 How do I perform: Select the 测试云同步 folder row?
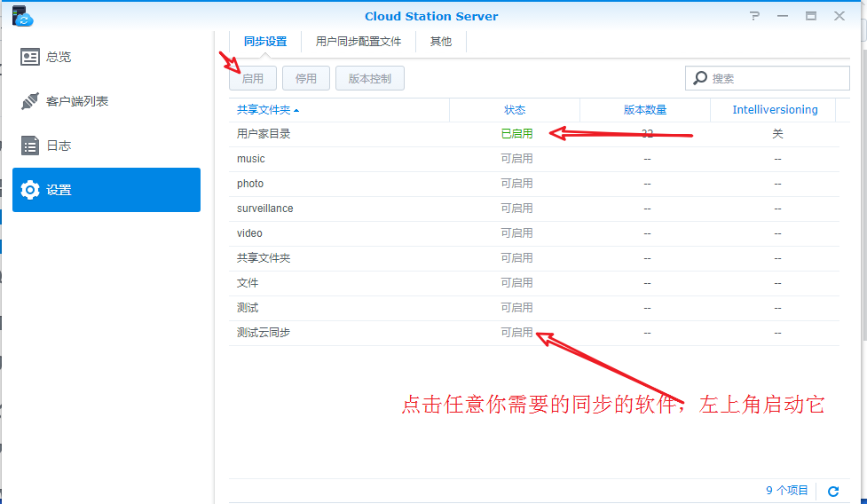point(534,333)
